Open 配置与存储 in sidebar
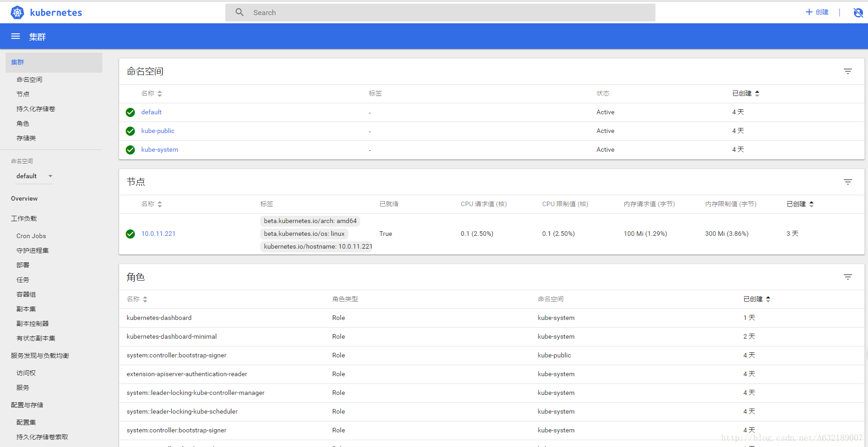Image resolution: width=868 pixels, height=447 pixels. click(x=27, y=405)
